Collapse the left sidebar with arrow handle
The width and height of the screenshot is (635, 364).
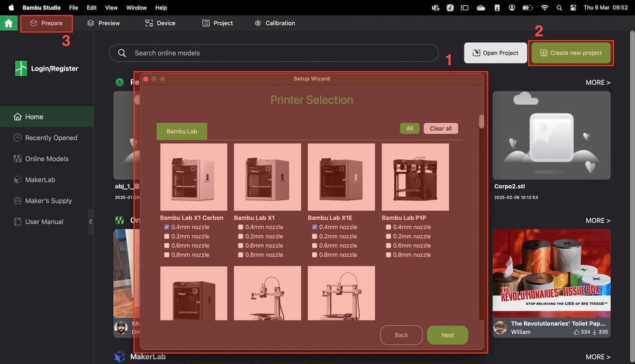coord(90,222)
